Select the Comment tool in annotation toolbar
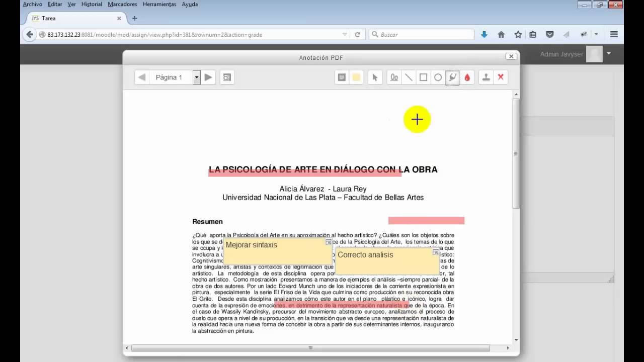Screen dimensions: 644x362 click(x=342, y=77)
